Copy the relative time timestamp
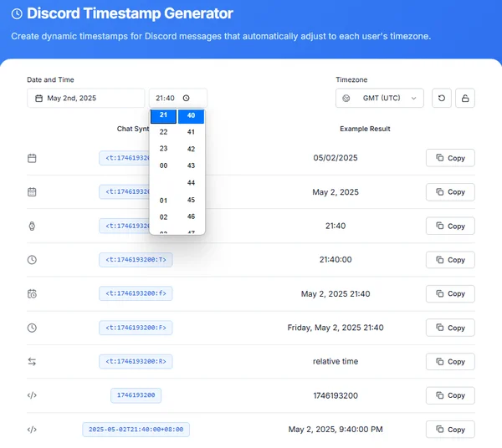The width and height of the screenshot is (502, 448). click(450, 362)
